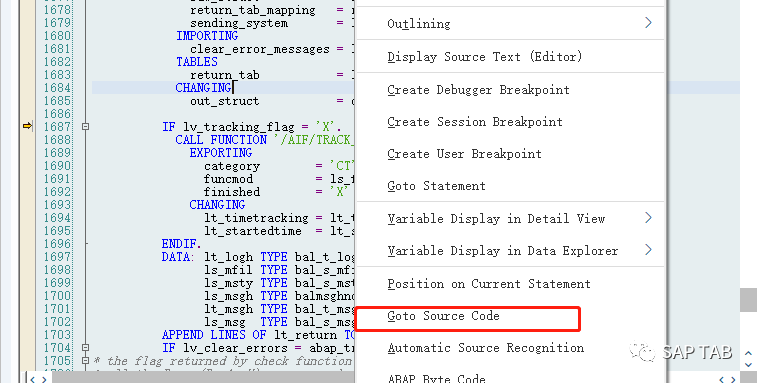Click ls_msg declaration on line 1702

pos(224,322)
